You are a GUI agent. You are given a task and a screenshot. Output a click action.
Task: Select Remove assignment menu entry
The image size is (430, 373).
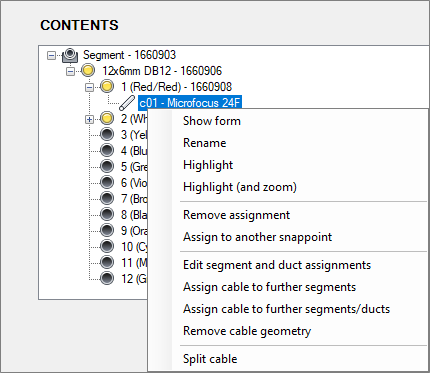[x=236, y=215]
